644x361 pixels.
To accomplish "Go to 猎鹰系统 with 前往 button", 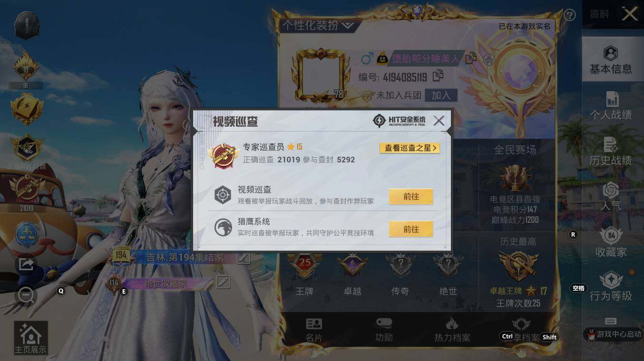I will 411,229.
